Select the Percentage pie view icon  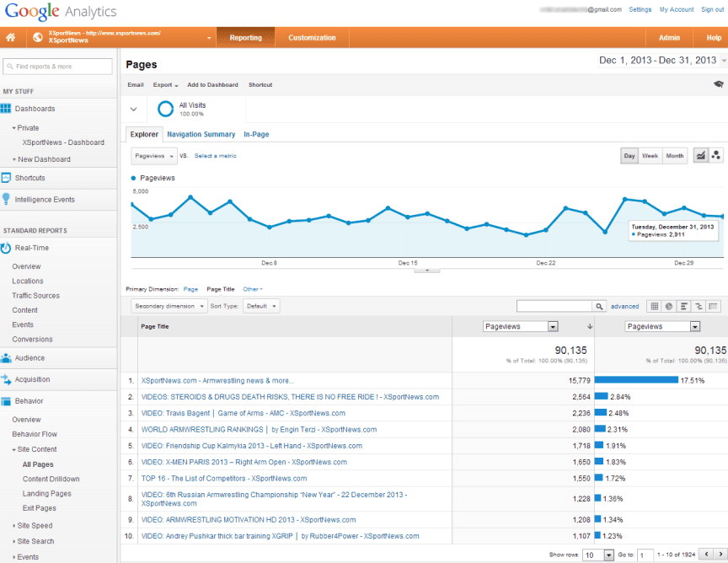(669, 306)
